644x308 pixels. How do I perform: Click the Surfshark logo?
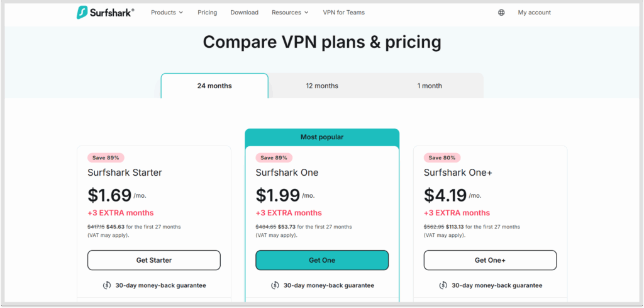coord(104,13)
